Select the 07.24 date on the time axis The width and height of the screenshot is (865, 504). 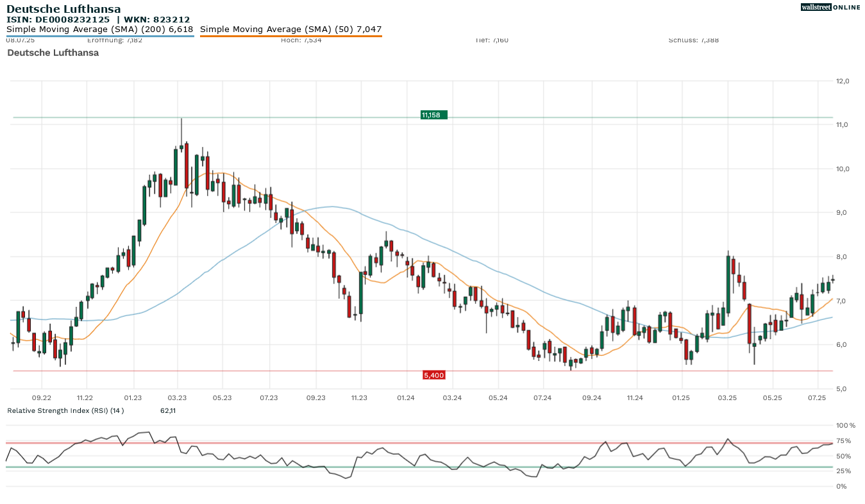click(542, 398)
